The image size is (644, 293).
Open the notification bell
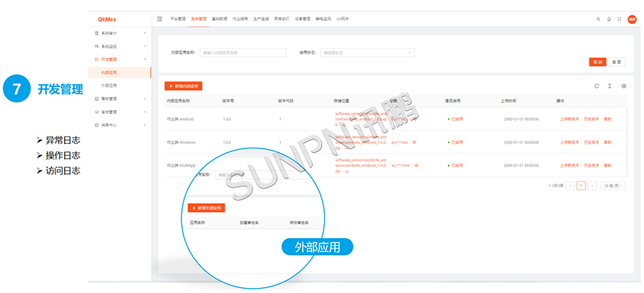pyautogui.click(x=609, y=19)
